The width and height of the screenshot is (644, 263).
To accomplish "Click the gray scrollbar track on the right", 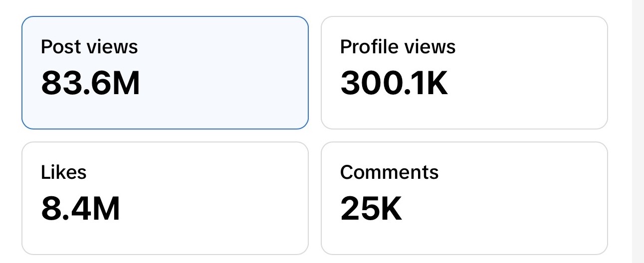I will click(638, 131).
